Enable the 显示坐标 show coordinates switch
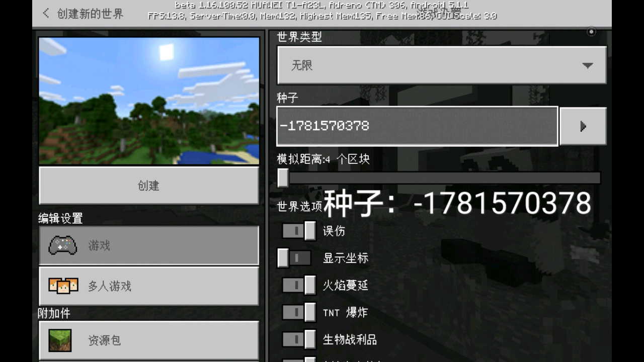Image resolution: width=644 pixels, height=362 pixels. (294, 258)
